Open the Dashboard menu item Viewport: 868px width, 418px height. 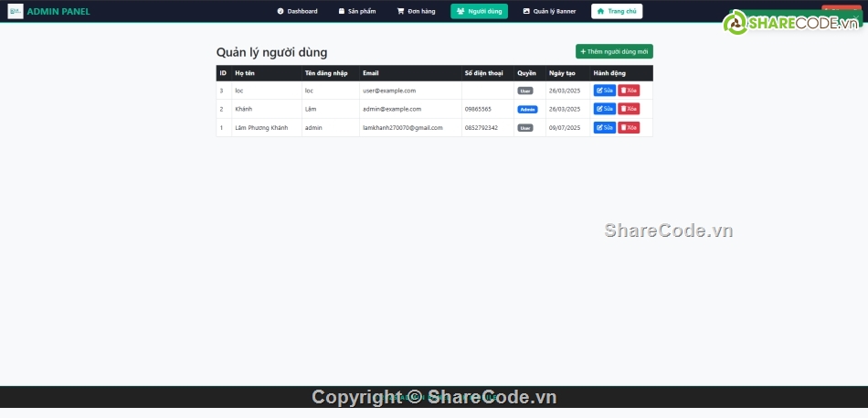pyautogui.click(x=297, y=11)
